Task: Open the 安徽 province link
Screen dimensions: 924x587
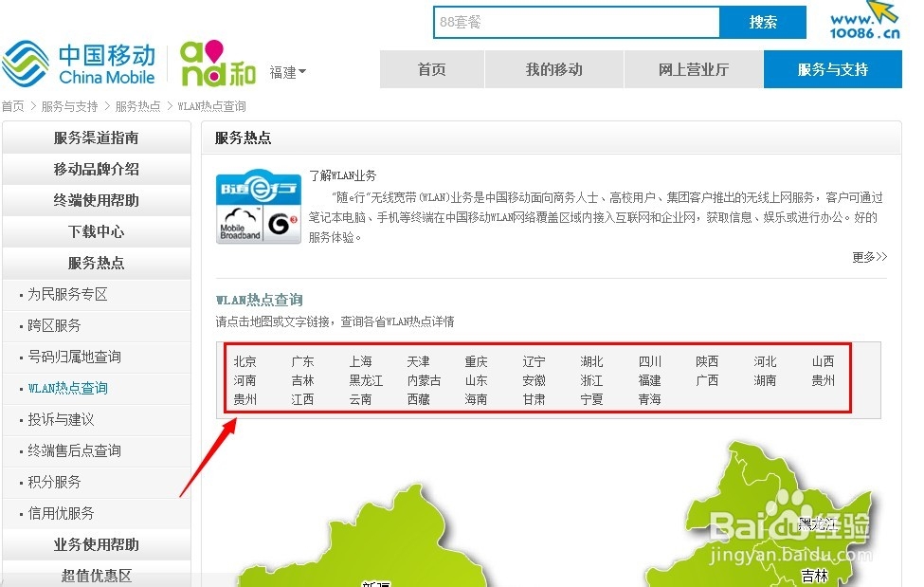Action: click(534, 380)
